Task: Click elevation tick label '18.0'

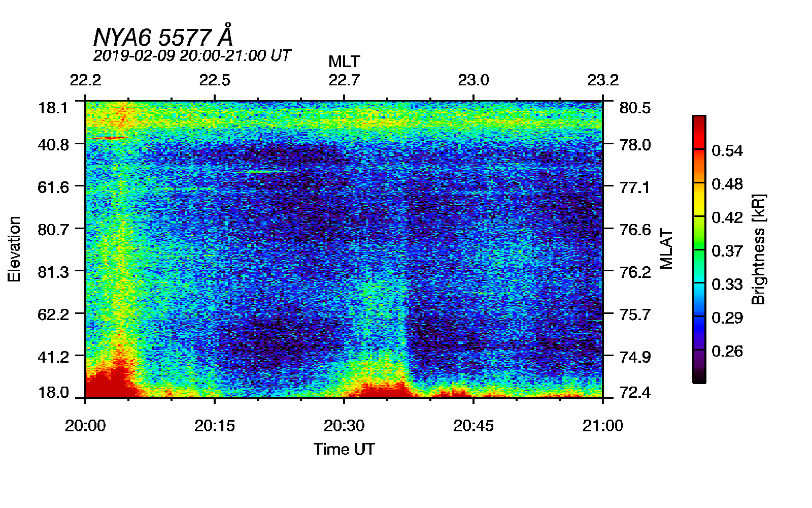Action: [53, 392]
